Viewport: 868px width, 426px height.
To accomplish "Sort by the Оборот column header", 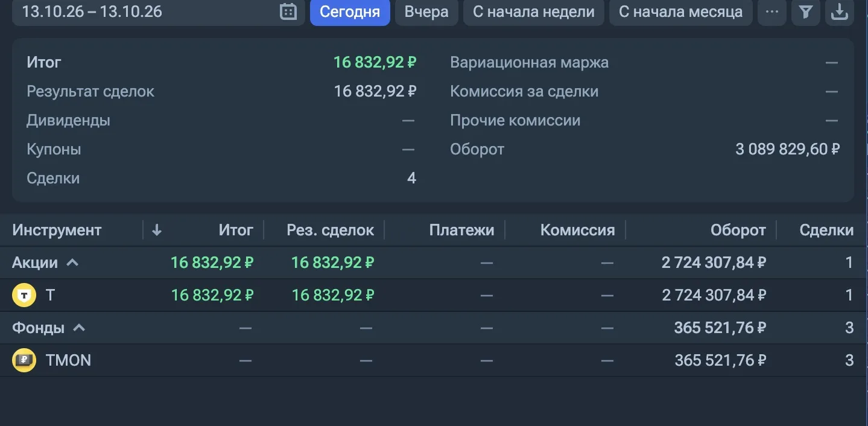I will pos(738,230).
